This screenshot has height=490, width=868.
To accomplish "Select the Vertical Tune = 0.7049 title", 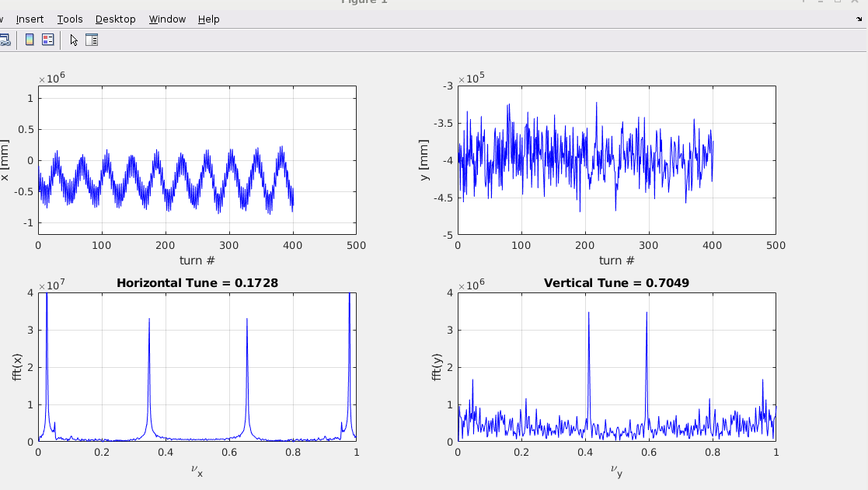I will 616,283.
